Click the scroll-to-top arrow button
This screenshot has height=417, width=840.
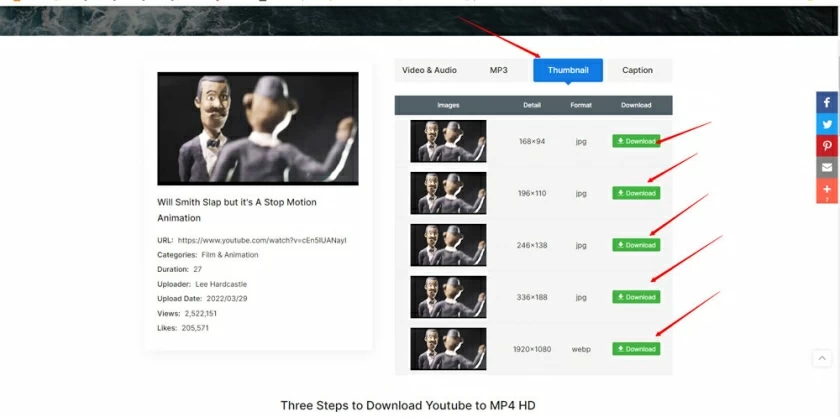[x=821, y=358]
